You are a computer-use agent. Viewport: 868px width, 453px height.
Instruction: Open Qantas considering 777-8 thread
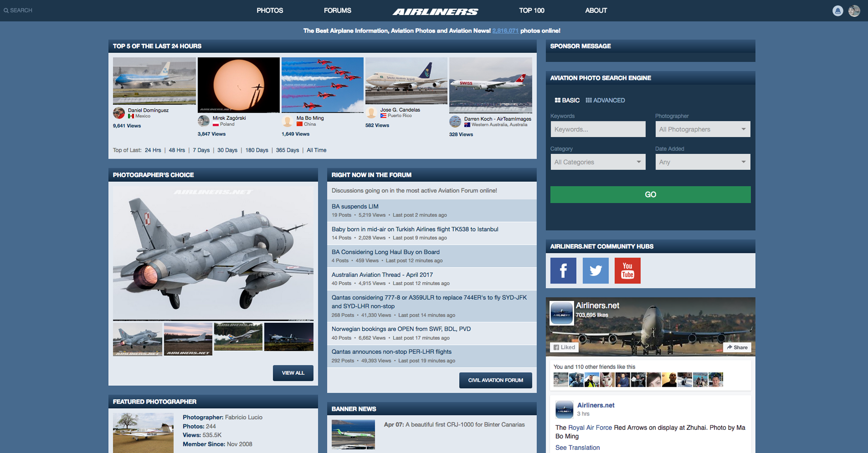click(429, 302)
